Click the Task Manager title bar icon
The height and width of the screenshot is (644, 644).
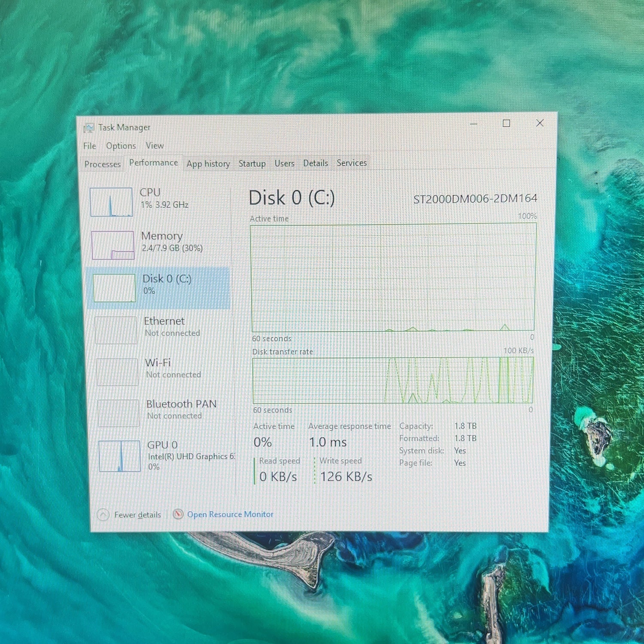[x=89, y=128]
